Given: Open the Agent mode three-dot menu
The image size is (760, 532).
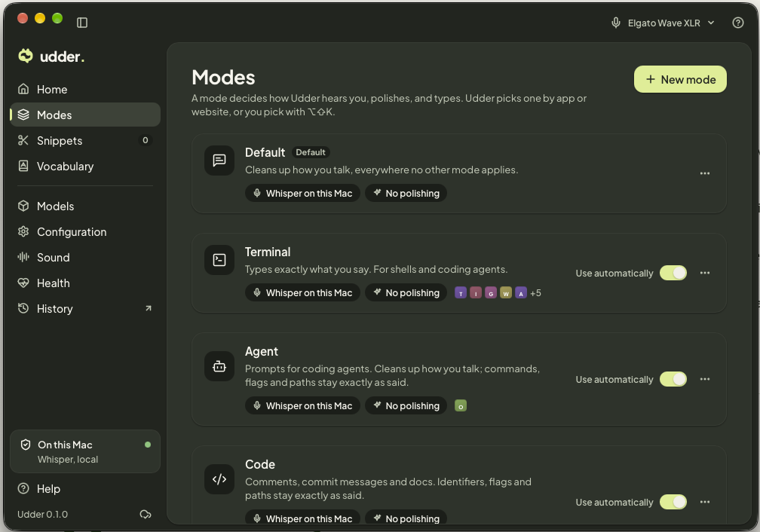Looking at the screenshot, I should point(705,379).
